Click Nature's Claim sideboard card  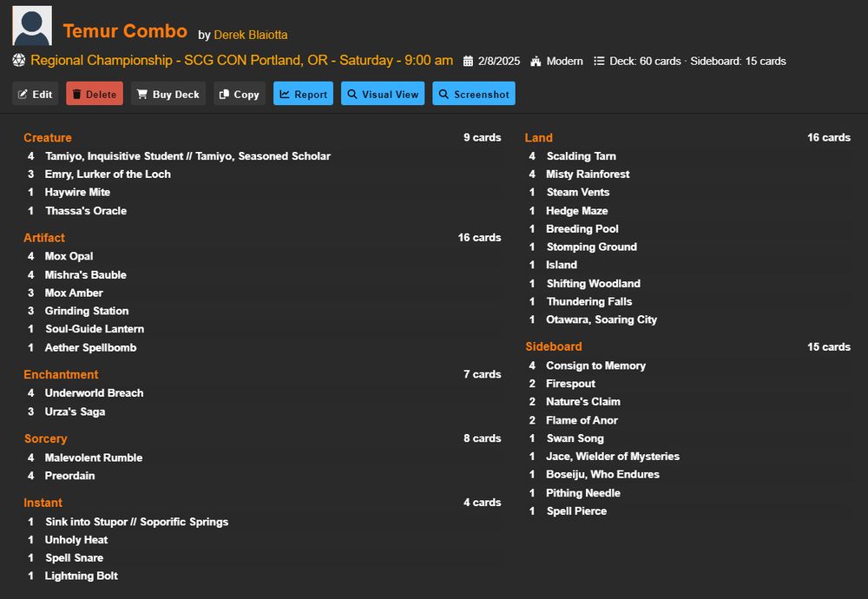[583, 401]
